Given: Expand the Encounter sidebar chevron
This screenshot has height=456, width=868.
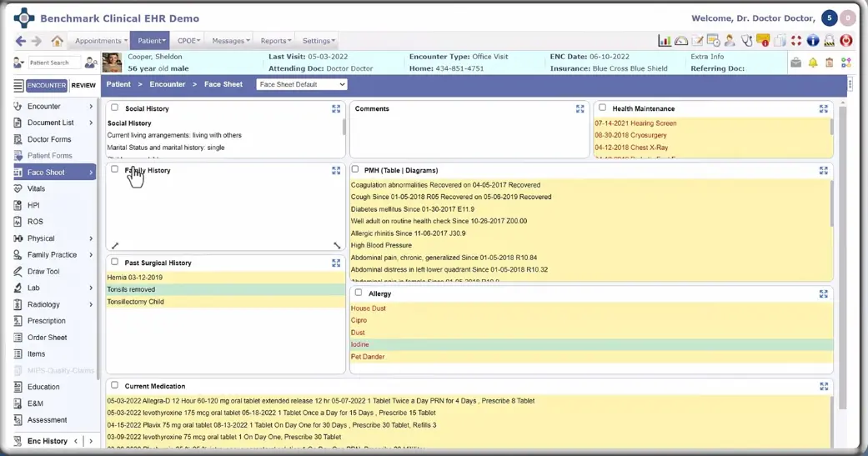Looking at the screenshot, I should click(91, 106).
